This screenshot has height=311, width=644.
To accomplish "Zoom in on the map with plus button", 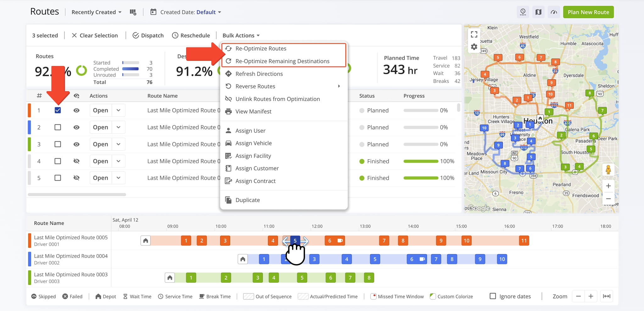I will [608, 186].
